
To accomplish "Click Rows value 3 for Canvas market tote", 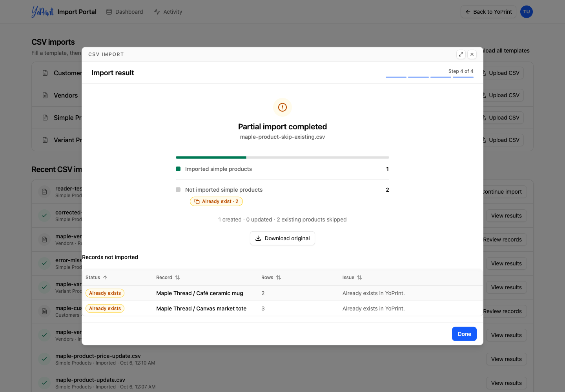I will tap(263, 309).
